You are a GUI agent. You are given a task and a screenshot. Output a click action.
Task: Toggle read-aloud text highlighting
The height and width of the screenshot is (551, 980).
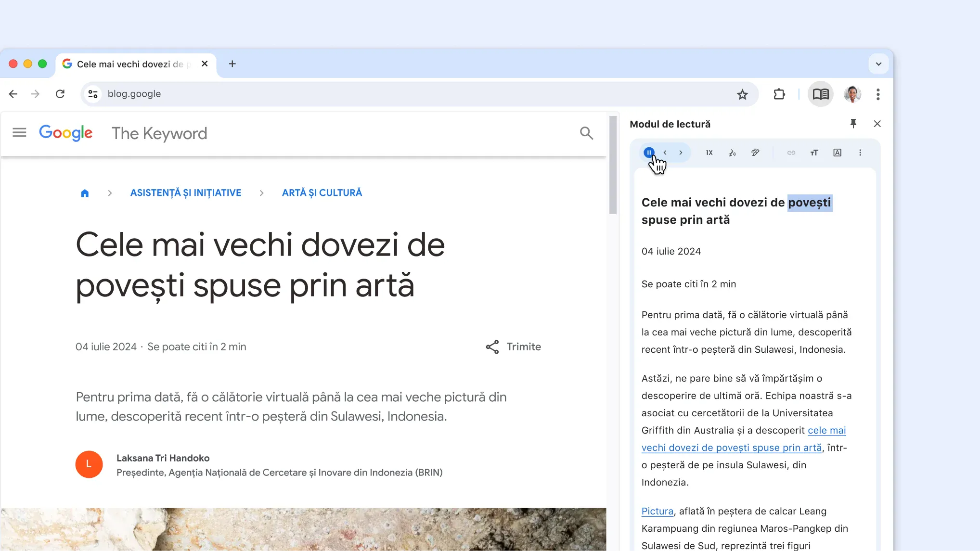coord(755,153)
